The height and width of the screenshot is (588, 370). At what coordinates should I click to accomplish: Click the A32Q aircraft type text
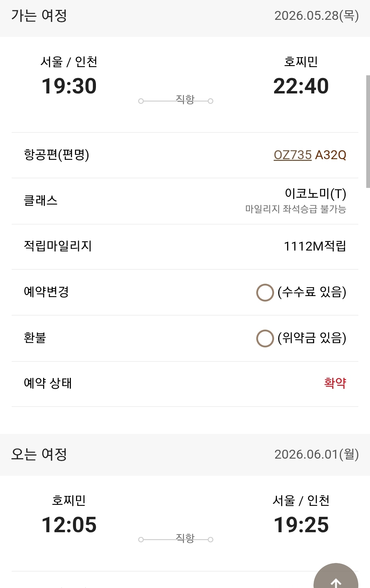[331, 155]
